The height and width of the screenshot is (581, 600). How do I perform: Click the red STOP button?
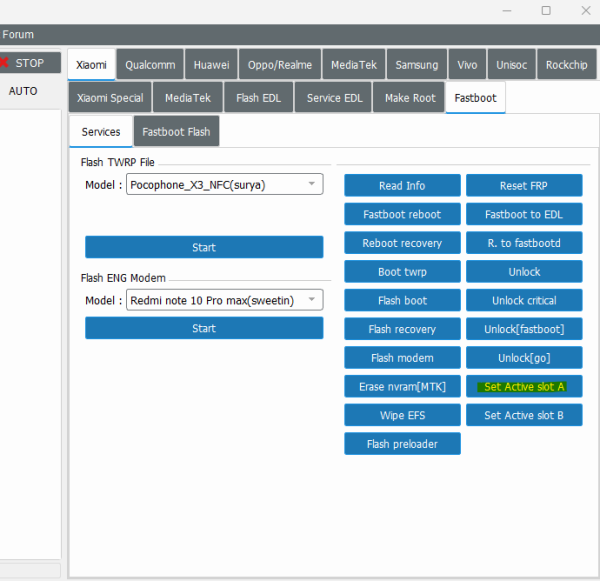[29, 63]
